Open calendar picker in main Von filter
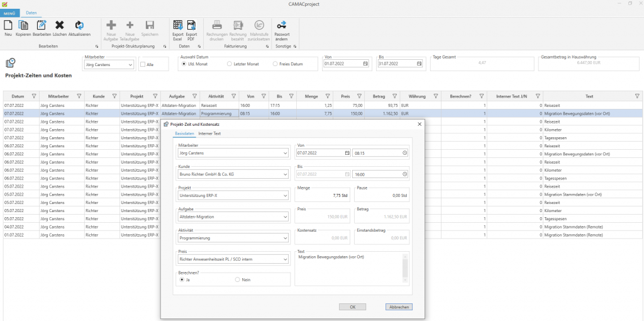 point(365,64)
